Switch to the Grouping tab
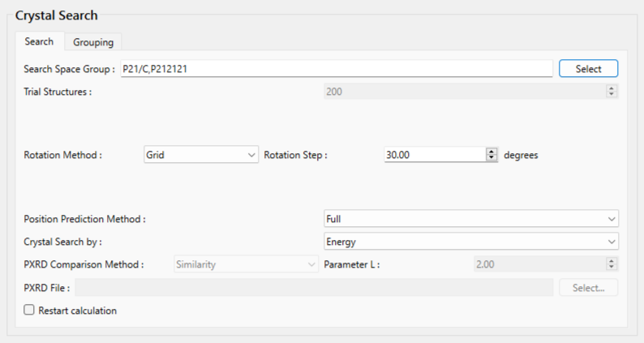This screenshot has width=644, height=343. 92,42
